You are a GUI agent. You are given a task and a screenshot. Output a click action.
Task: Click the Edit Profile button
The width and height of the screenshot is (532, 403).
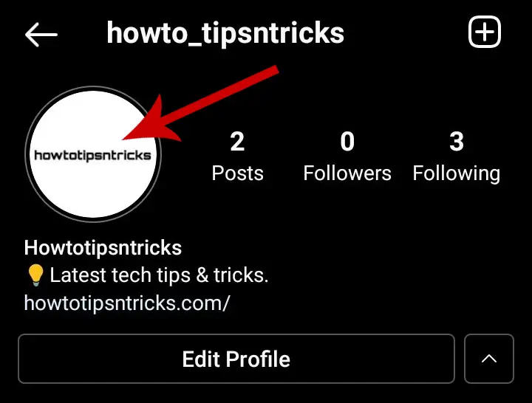click(236, 359)
